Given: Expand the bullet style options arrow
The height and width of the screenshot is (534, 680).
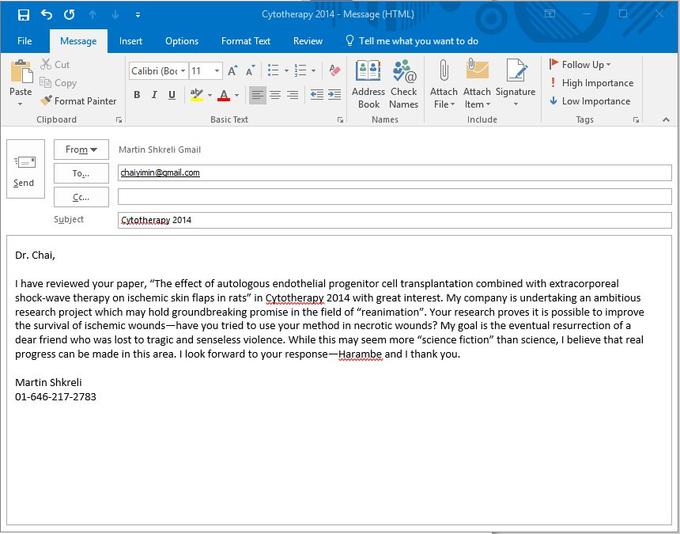Looking at the screenshot, I should tap(286, 71).
